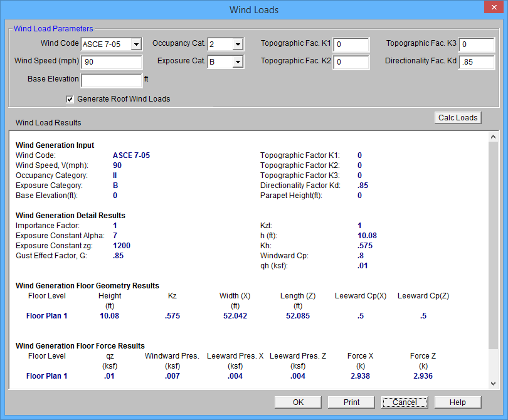Click the Topographic Fac. K3 field
The width and height of the screenshot is (508, 420).
pyautogui.click(x=476, y=45)
